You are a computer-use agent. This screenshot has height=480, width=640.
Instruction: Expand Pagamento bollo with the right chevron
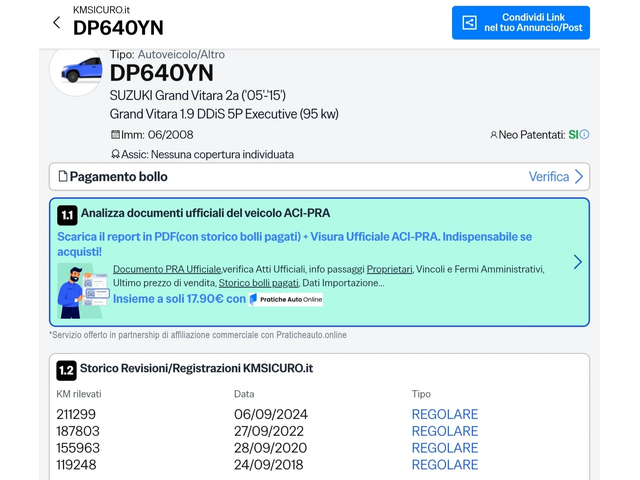click(579, 177)
